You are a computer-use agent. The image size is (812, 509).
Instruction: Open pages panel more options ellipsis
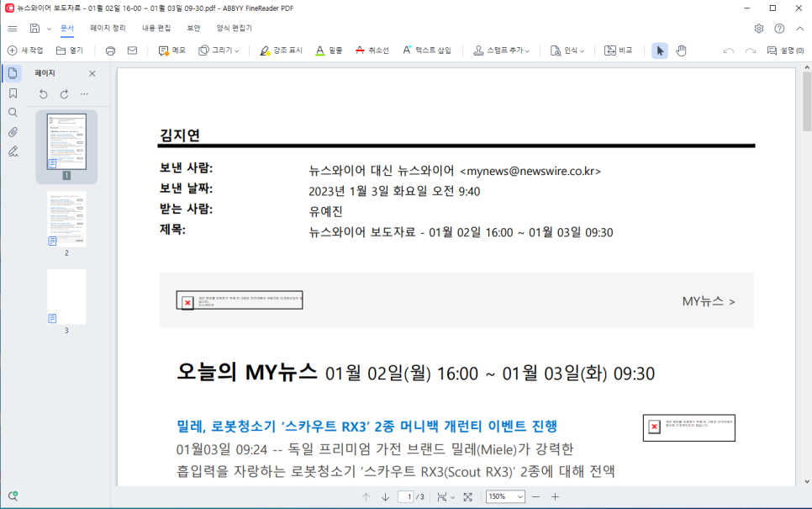[84, 94]
